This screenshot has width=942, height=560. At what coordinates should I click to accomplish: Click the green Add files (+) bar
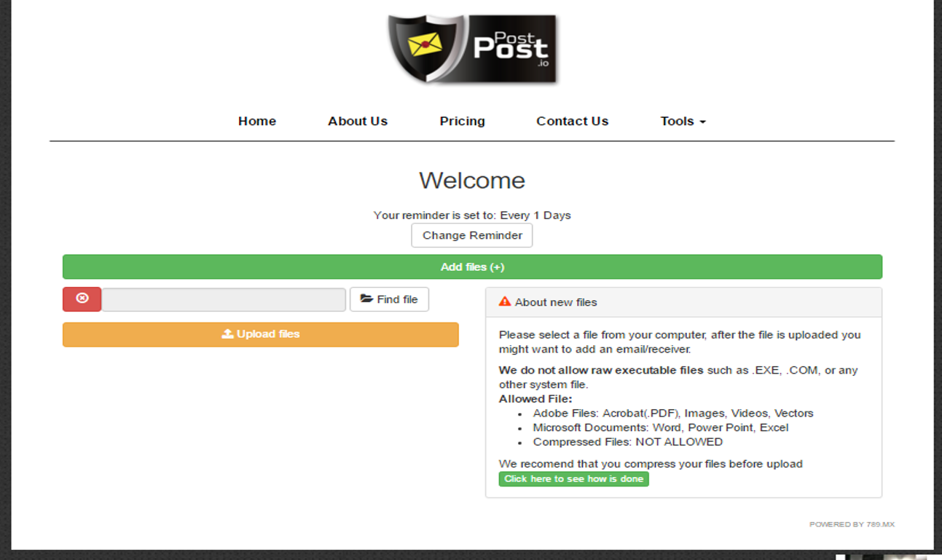(x=472, y=267)
